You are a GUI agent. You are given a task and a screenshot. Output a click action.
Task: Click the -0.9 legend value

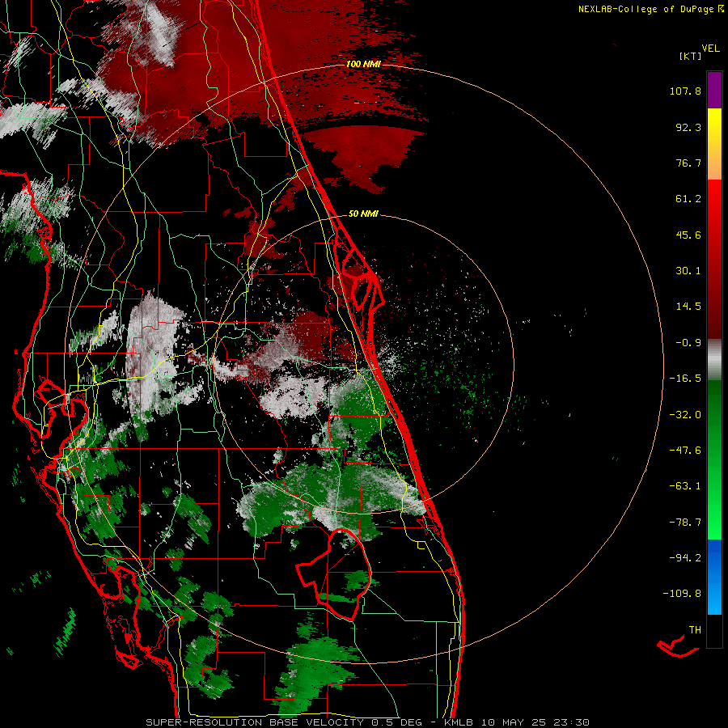point(688,343)
